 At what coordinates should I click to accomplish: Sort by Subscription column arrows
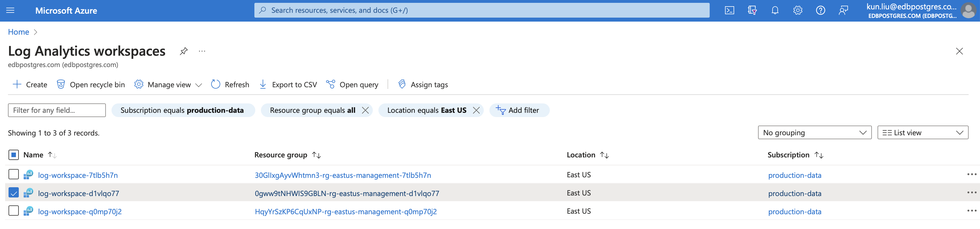point(819,155)
